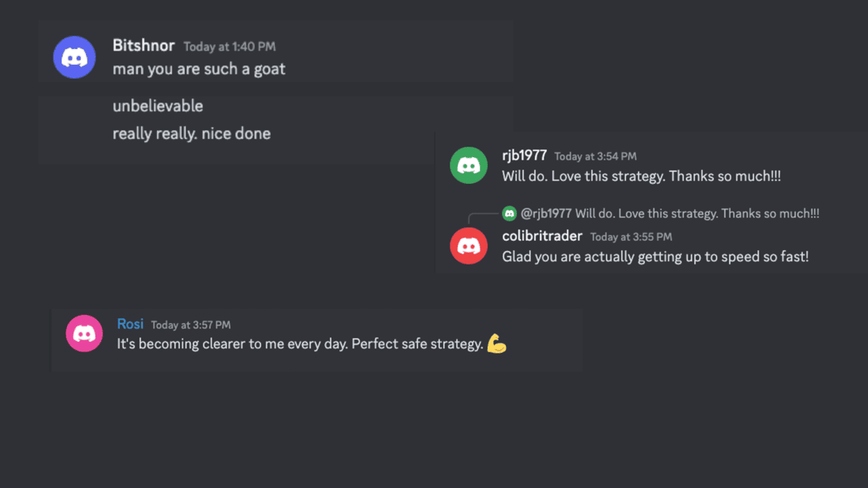Select the "man you are such a goat" message
Screen dimensions: 868x488
coord(199,69)
